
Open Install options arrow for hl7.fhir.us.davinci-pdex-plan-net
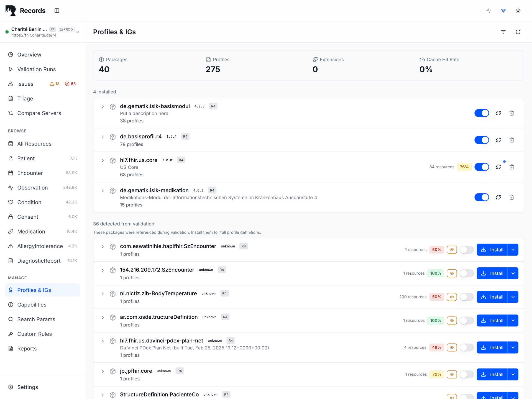point(513,347)
